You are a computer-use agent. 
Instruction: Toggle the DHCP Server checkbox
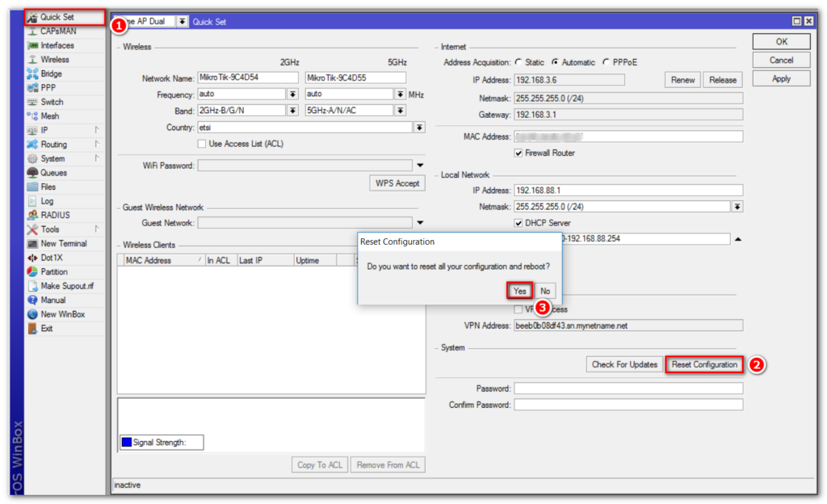(518, 223)
